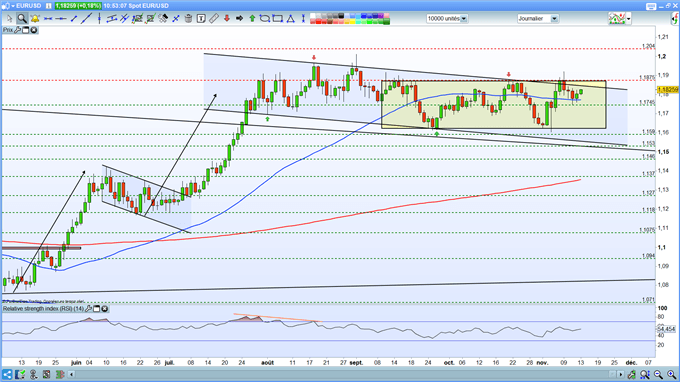This screenshot has width=680, height=382.
Task: Close the Relative strength index panel
Action: 105,309
